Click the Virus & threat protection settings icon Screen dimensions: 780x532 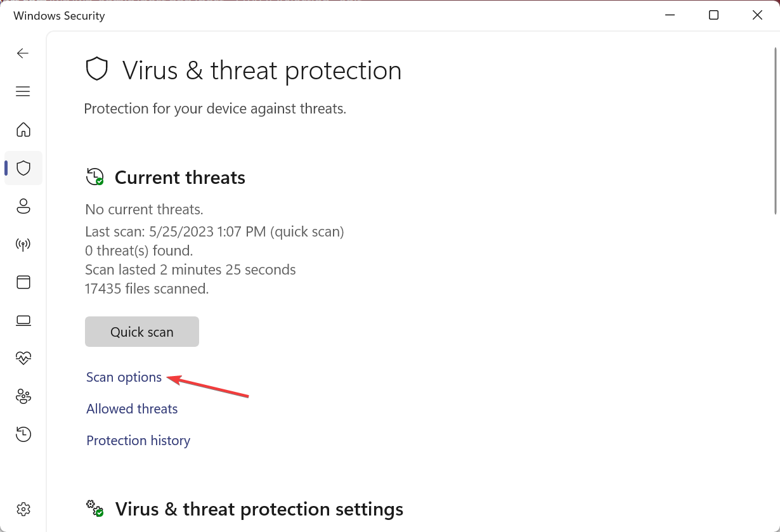(x=94, y=509)
